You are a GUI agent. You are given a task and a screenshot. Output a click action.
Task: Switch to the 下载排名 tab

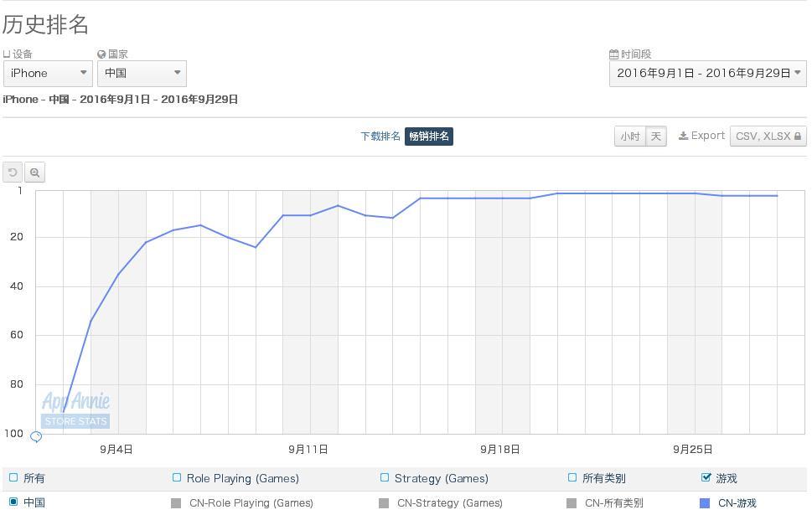click(380, 136)
